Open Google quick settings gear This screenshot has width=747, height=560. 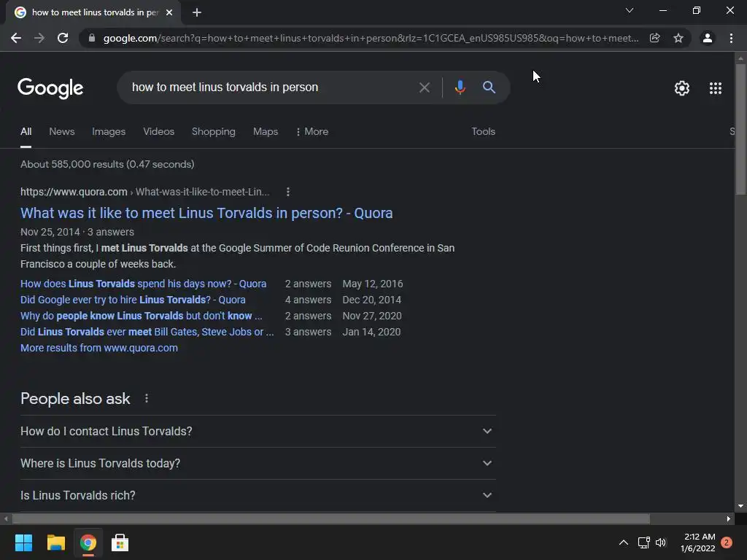682,88
